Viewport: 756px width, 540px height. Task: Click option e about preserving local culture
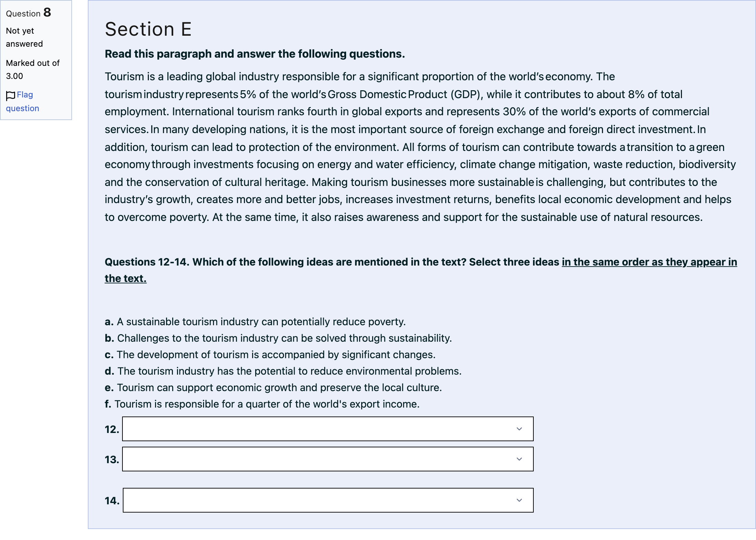(x=273, y=387)
